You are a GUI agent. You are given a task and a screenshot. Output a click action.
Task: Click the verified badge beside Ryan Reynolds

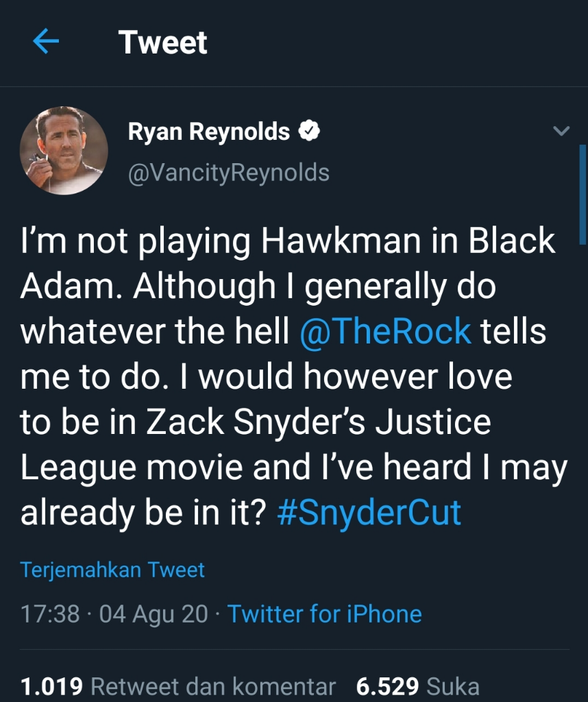(x=310, y=131)
